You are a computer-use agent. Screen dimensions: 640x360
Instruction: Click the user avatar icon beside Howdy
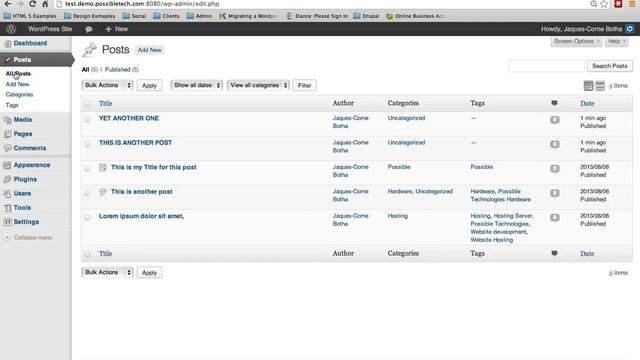[x=630, y=29]
